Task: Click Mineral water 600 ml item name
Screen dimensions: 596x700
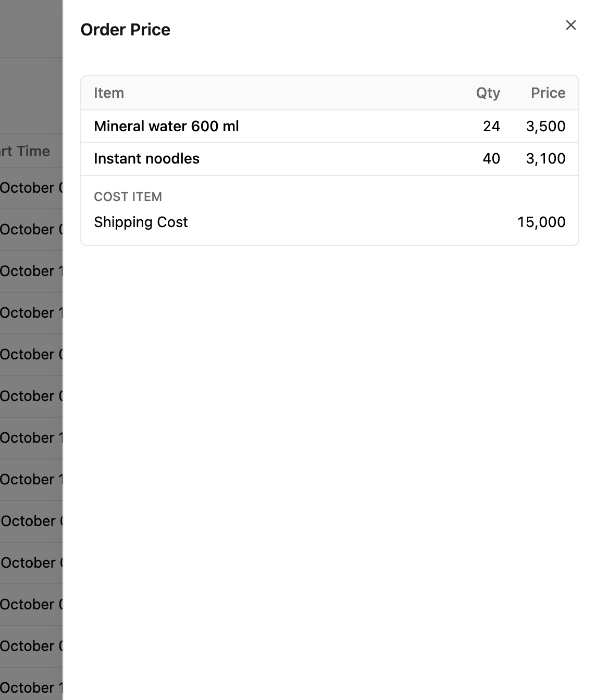Action: (x=166, y=126)
